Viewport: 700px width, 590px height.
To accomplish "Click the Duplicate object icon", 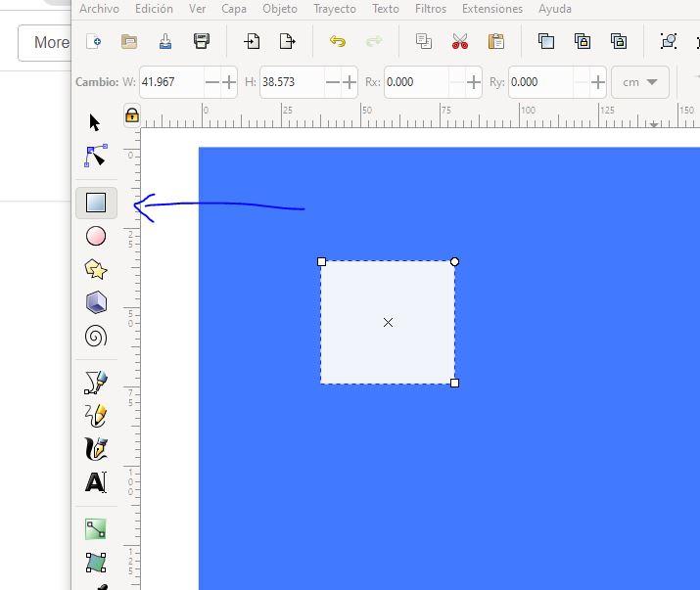I will 546,41.
